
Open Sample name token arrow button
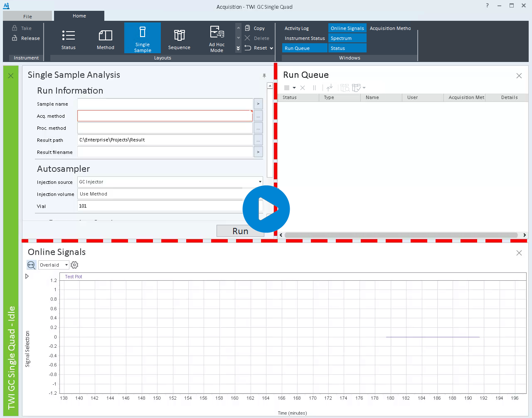point(258,104)
